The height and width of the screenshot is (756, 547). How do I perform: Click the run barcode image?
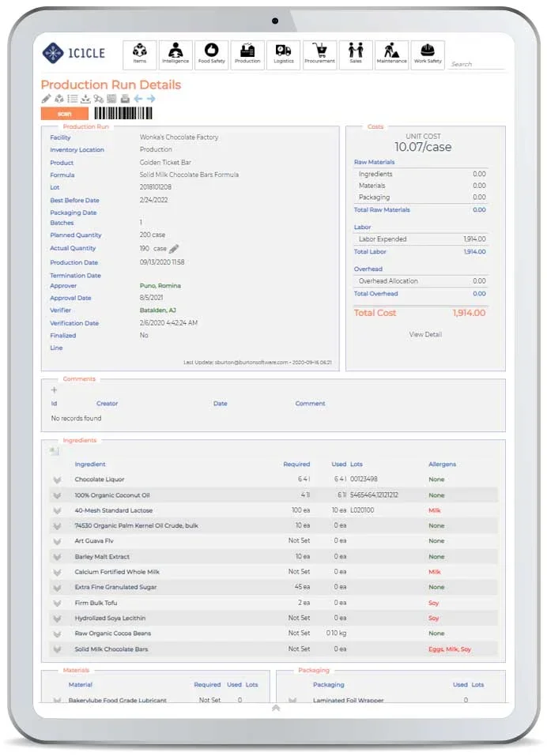(123, 113)
